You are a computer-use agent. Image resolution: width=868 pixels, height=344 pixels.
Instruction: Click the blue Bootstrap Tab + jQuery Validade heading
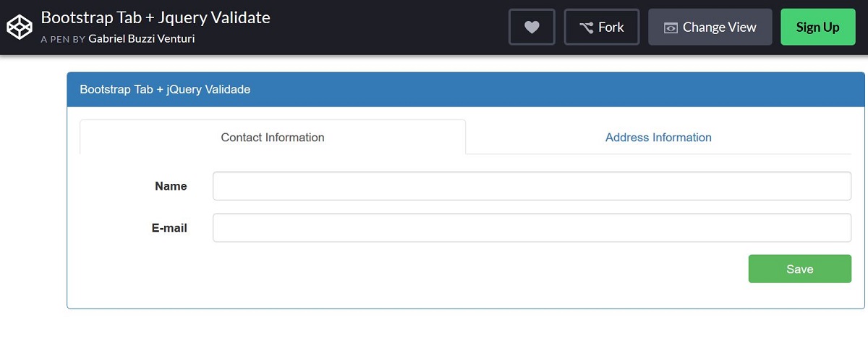pyautogui.click(x=165, y=90)
